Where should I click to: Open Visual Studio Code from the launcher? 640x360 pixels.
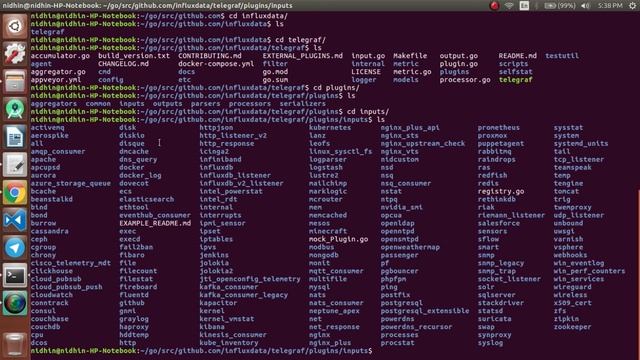(x=15, y=220)
